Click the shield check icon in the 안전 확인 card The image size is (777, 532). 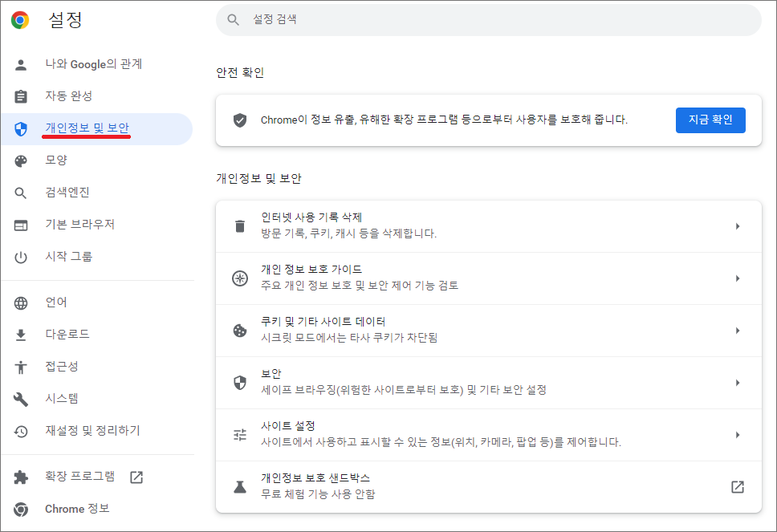coord(240,120)
